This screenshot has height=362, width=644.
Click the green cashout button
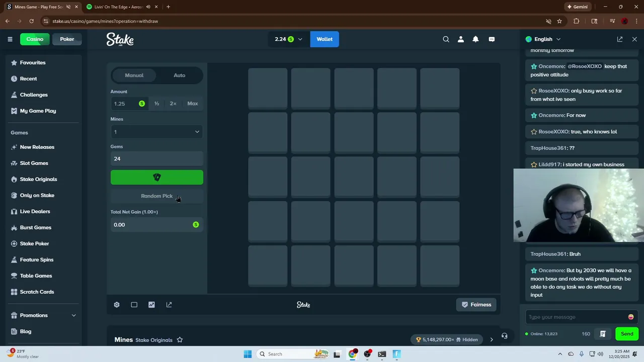pos(157,177)
